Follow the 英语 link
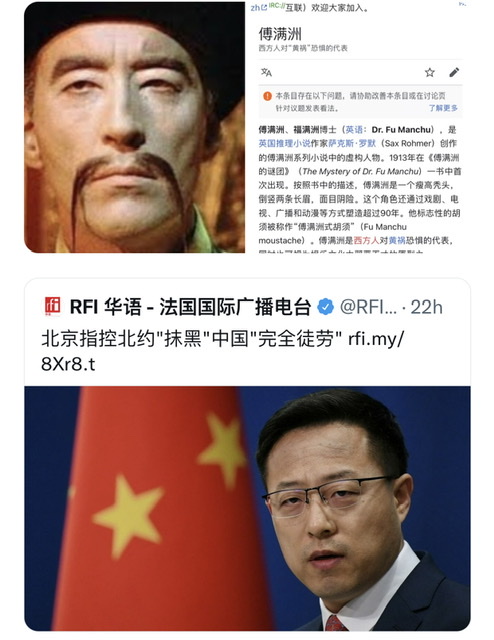 (x=354, y=130)
